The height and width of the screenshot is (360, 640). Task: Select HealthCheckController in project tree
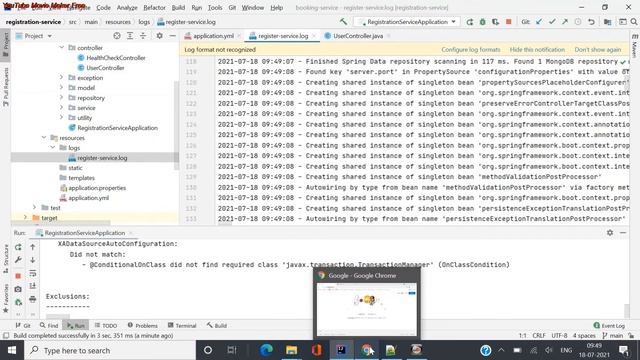click(x=116, y=58)
